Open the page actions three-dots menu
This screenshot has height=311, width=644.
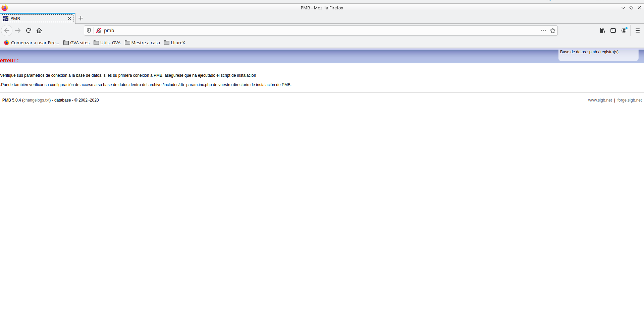click(x=543, y=30)
